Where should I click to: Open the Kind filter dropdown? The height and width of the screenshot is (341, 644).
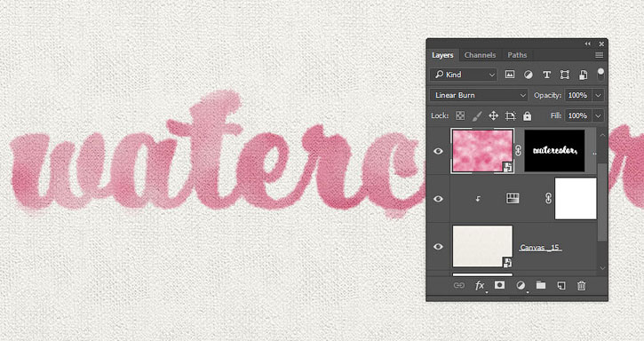(x=464, y=75)
